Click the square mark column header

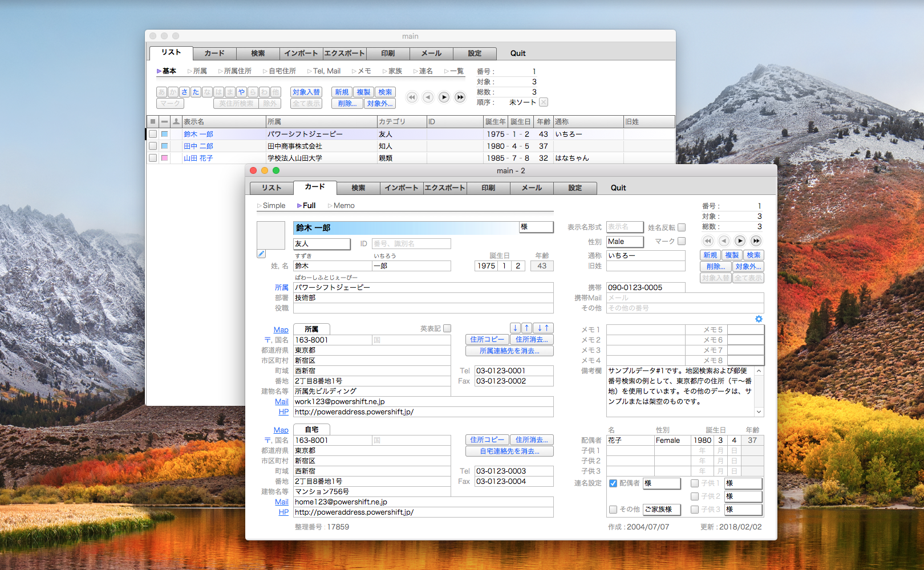(x=153, y=121)
